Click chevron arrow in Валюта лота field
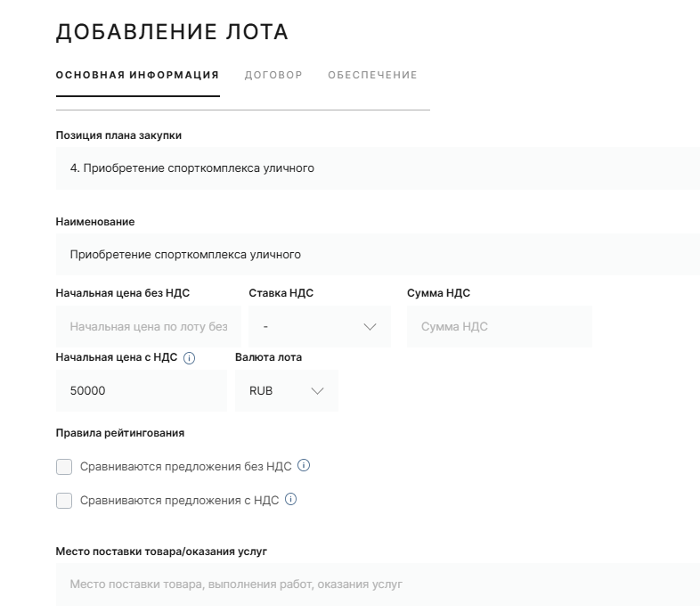700x613 pixels. pyautogui.click(x=318, y=391)
